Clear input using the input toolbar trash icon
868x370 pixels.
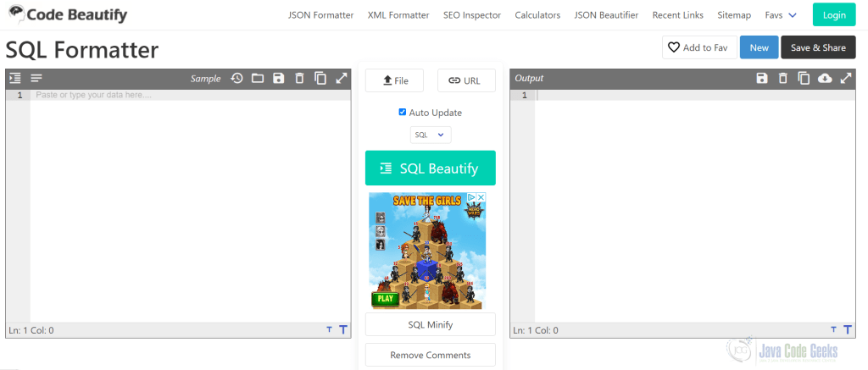pyautogui.click(x=299, y=79)
